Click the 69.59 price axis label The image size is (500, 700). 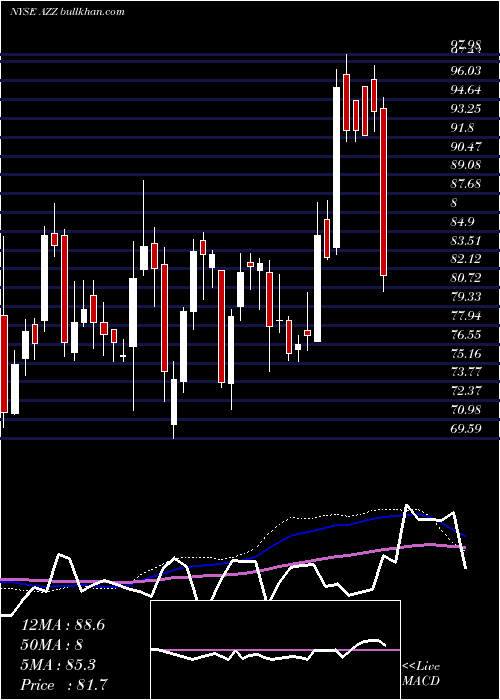466,429
